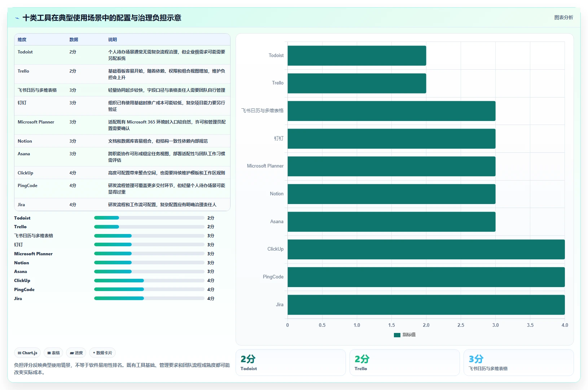Click the 钉钉 bar in the chart
The height and width of the screenshot is (390, 588).
[391, 139]
